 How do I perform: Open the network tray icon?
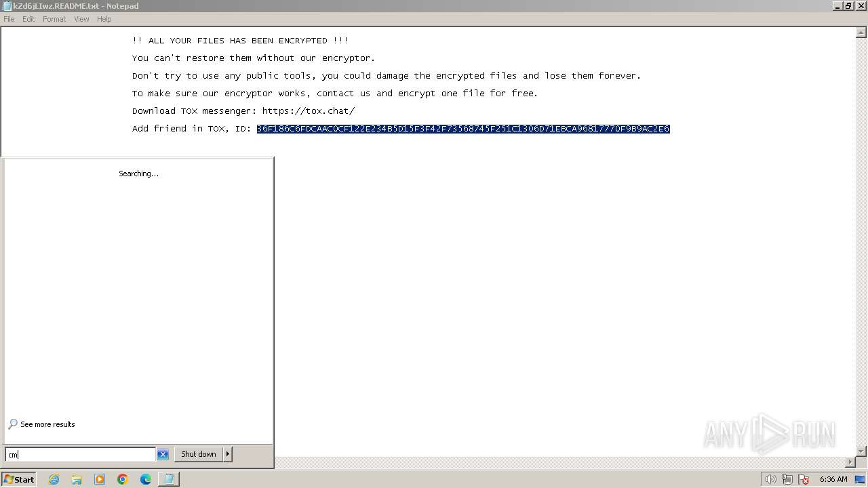point(787,479)
